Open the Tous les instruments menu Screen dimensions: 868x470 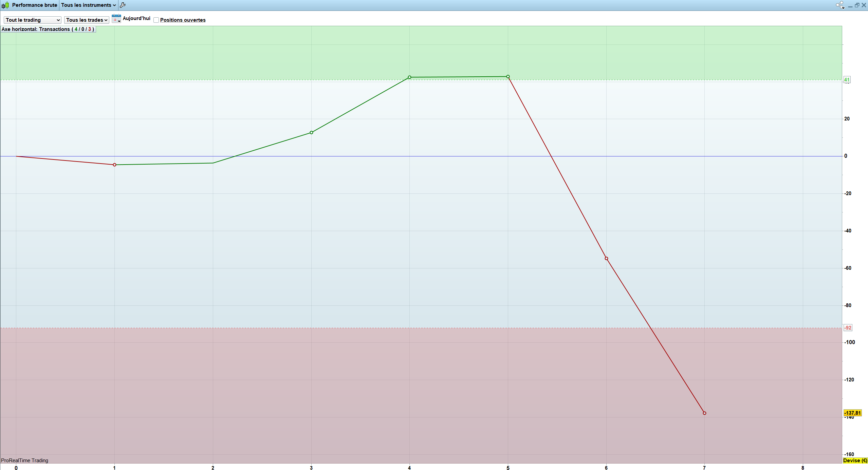pyautogui.click(x=88, y=5)
